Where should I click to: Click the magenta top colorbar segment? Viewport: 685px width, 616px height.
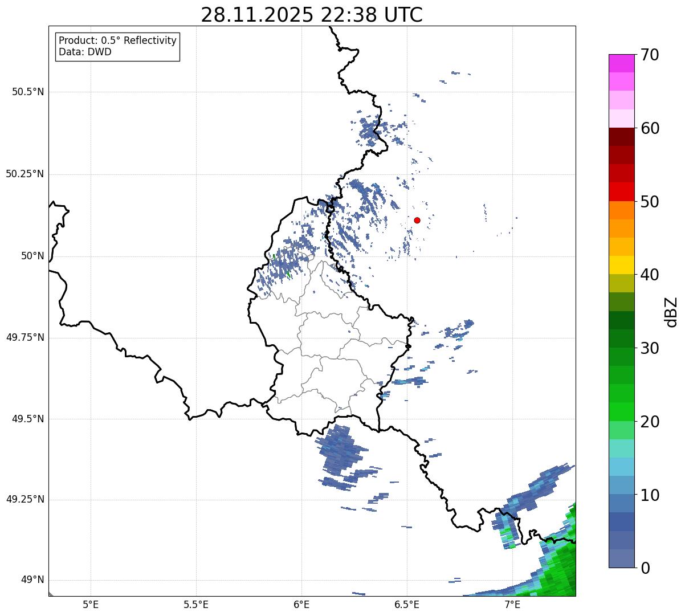tap(621, 63)
